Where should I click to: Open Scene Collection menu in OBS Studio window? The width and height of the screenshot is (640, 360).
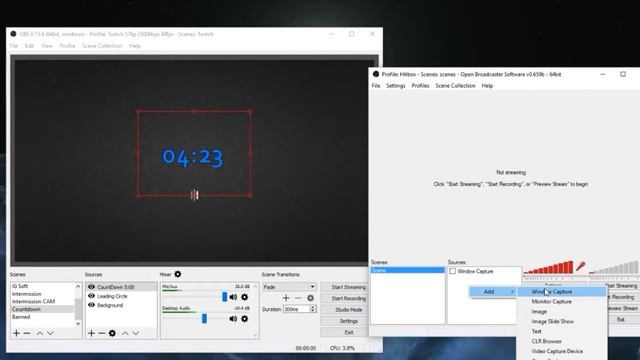[x=102, y=46]
